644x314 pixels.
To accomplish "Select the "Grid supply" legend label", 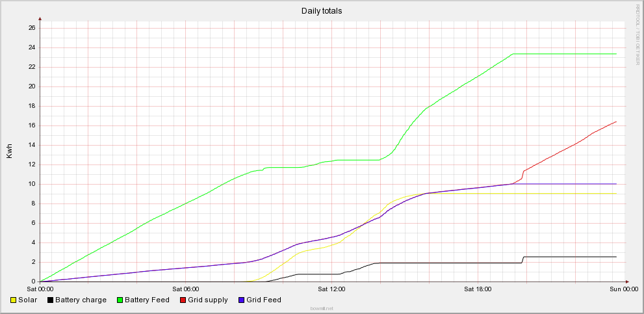I will [209, 300].
